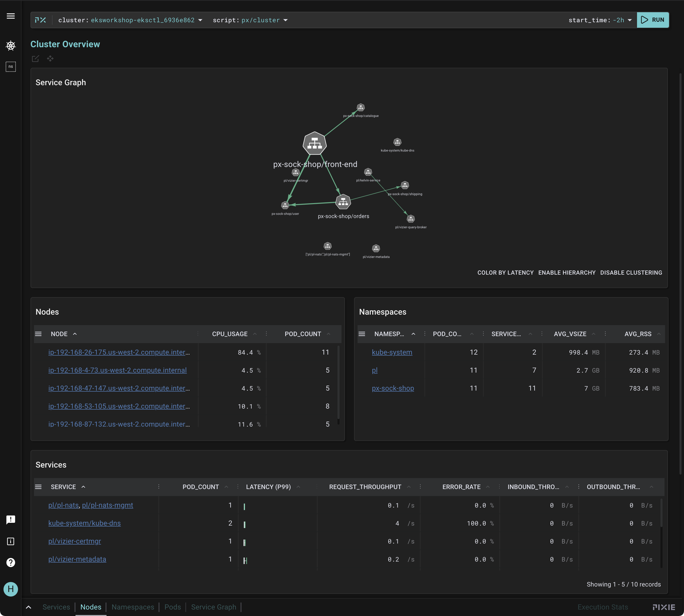Toggle Enable Hierarchy
684x616 pixels.
click(x=567, y=273)
